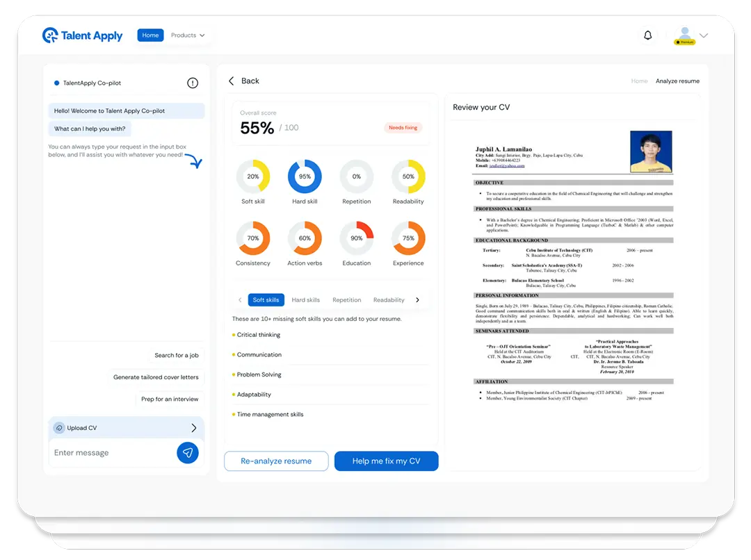Click the Talent Apply logo

click(x=81, y=35)
